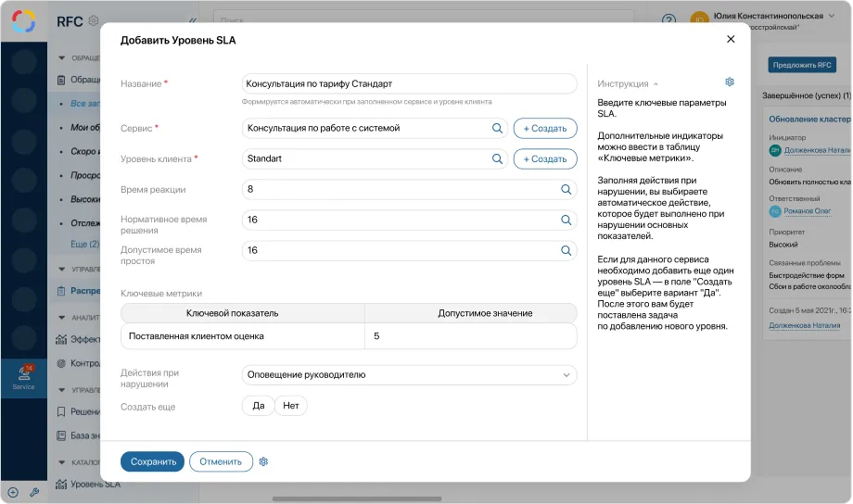
Task: Open Мои обращения sidebar item
Action: (85, 127)
